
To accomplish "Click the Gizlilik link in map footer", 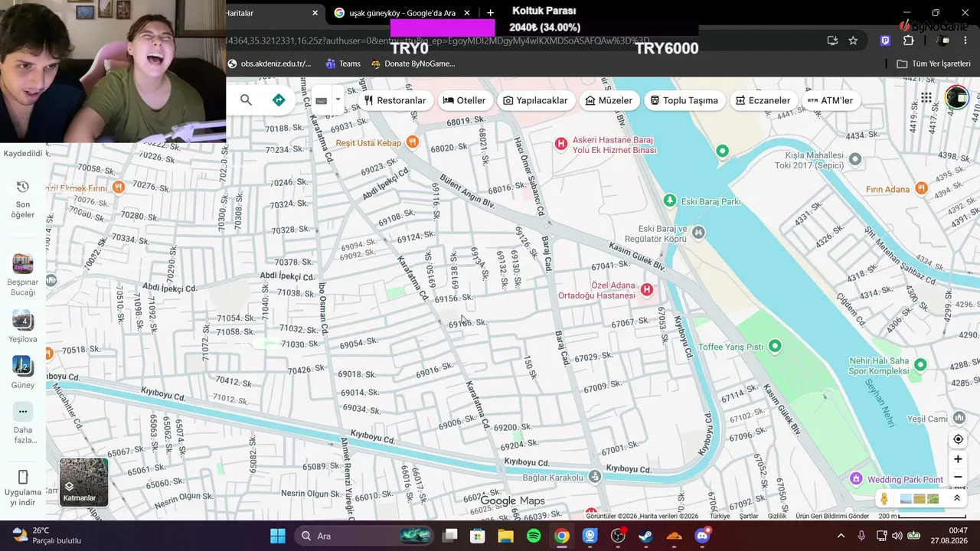I will (777, 517).
